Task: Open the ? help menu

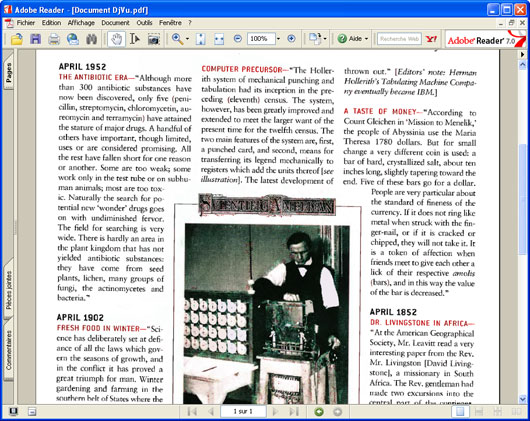Action: pyautogui.click(x=190, y=23)
